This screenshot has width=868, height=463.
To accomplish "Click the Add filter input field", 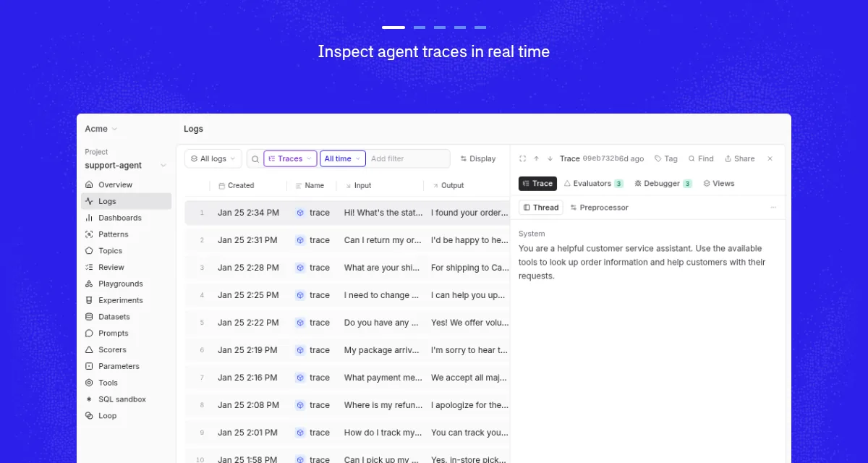I will coord(408,158).
